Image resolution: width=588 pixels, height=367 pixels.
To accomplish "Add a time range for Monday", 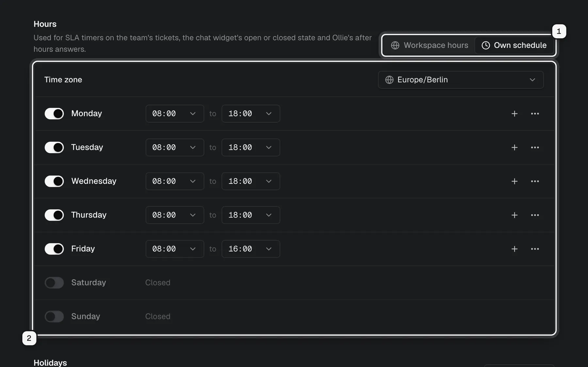I will [514, 114].
